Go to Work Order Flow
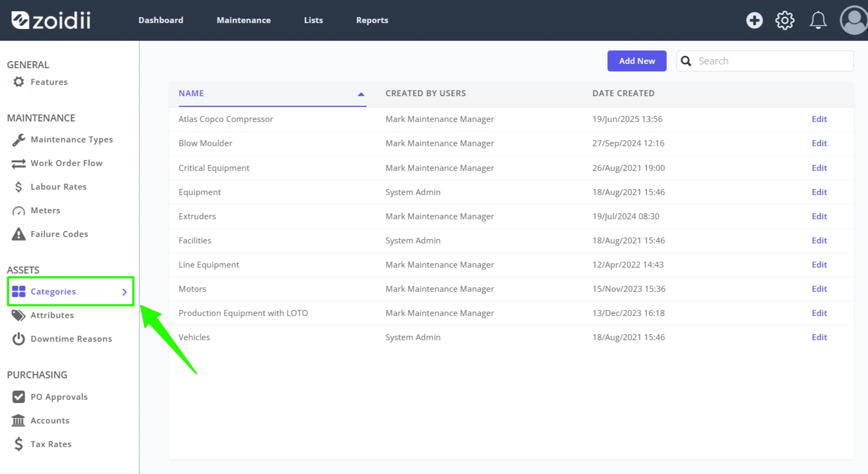 tap(66, 163)
